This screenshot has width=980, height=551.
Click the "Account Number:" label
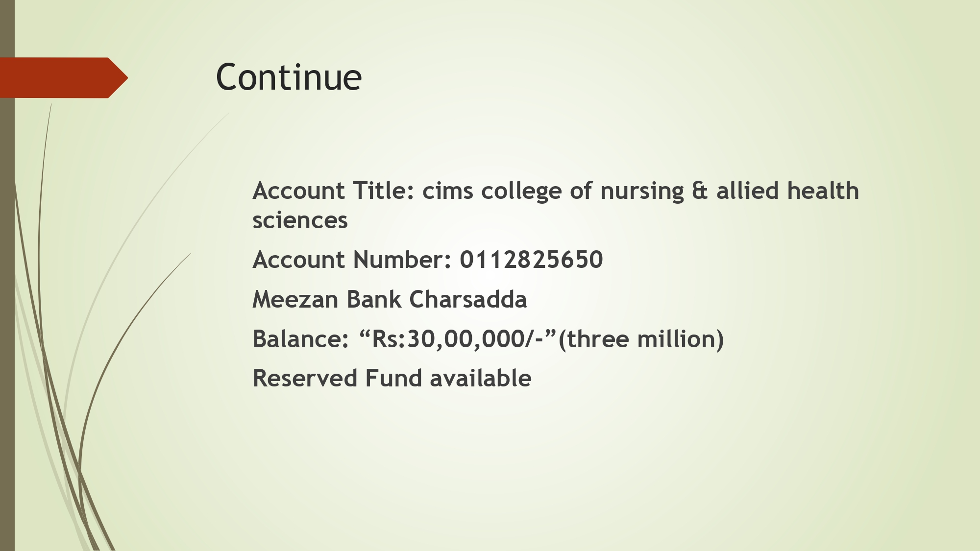click(352, 260)
